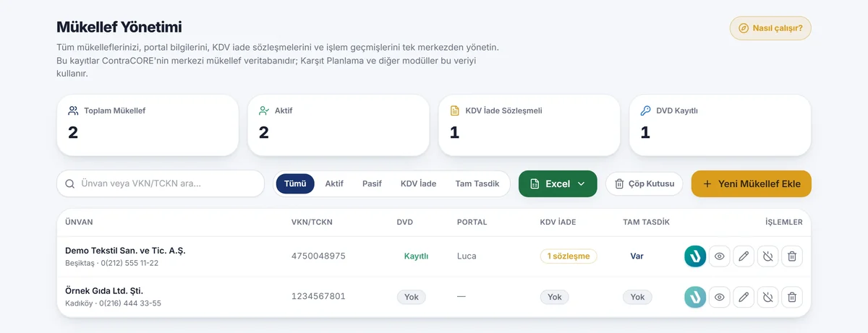This screenshot has height=333, width=868.
Task: Show Örnek Gıda details via eye icon
Action: click(719, 297)
